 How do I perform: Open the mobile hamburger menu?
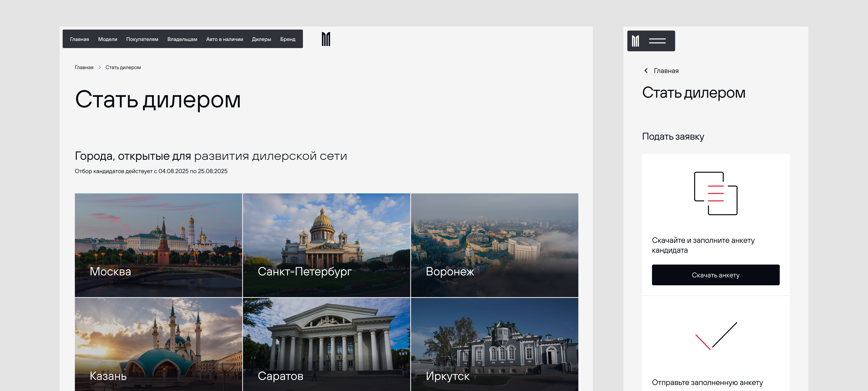tap(657, 41)
